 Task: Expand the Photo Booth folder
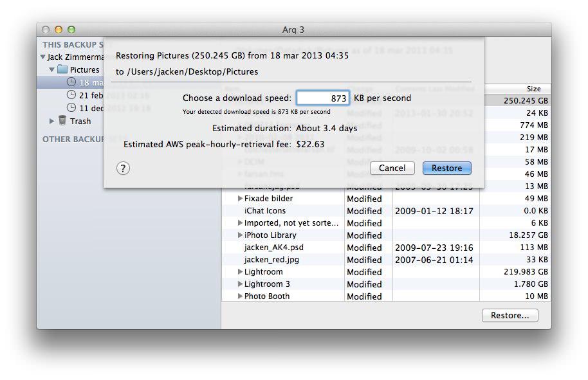(240, 296)
